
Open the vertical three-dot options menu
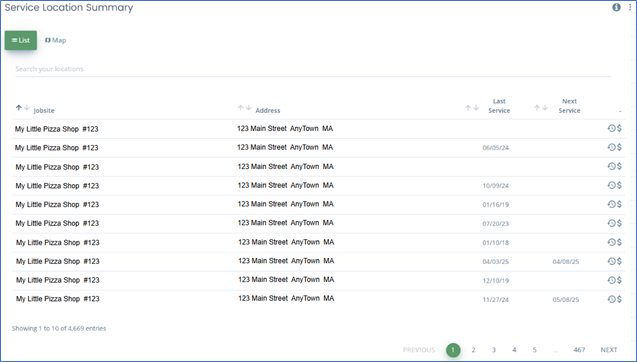coord(630,7)
